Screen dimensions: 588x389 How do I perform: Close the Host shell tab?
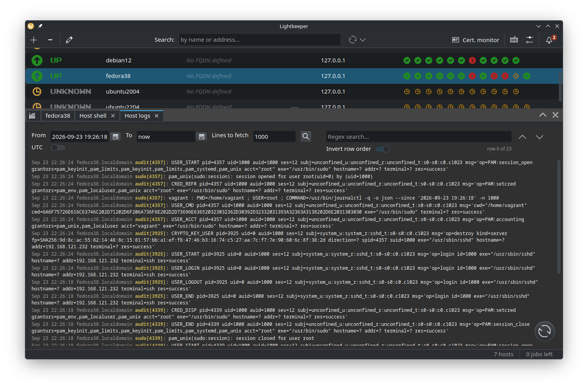click(x=113, y=116)
